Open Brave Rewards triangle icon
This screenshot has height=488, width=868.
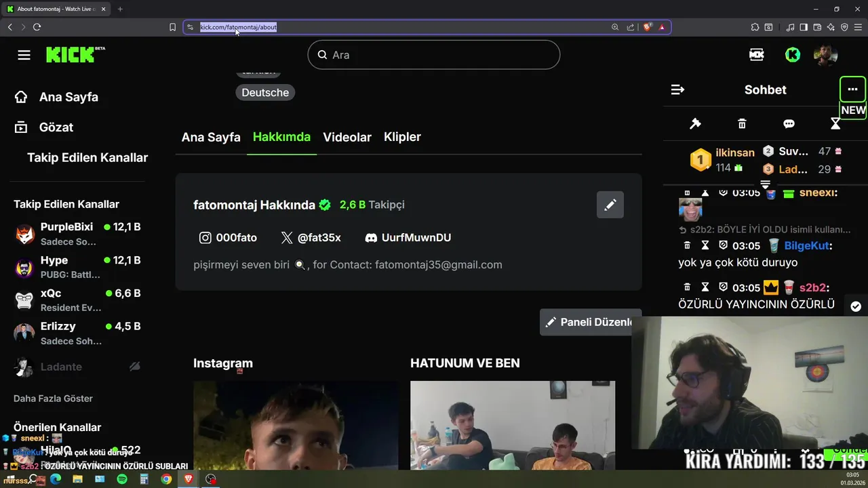click(662, 27)
